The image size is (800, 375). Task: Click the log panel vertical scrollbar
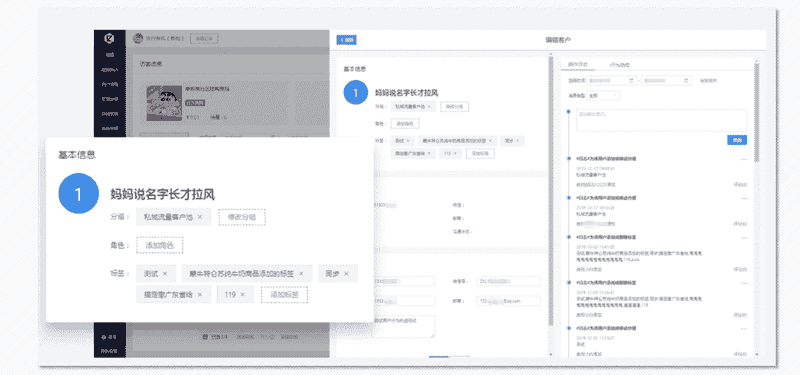[756, 112]
